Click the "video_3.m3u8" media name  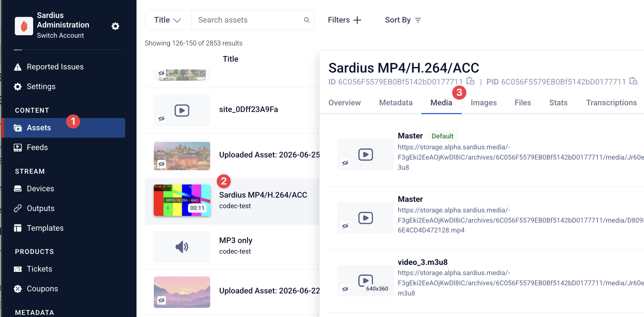point(423,262)
